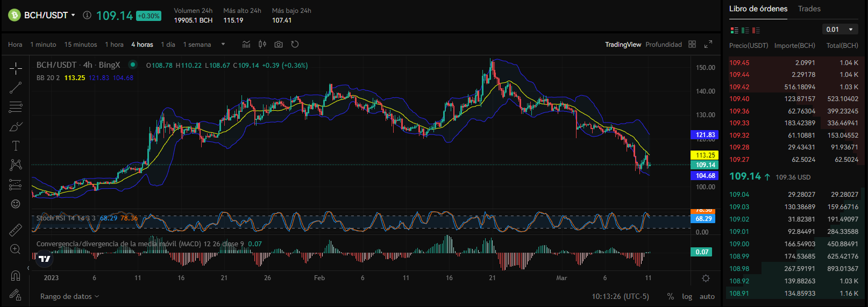
Task: Open Rango de datos selector
Action: (x=69, y=296)
